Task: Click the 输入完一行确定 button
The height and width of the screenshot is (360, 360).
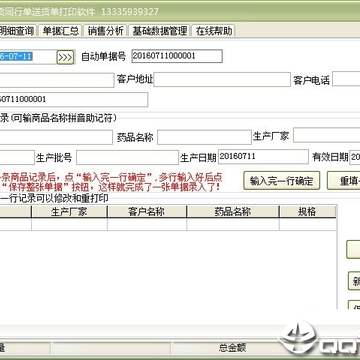Action: point(282,181)
